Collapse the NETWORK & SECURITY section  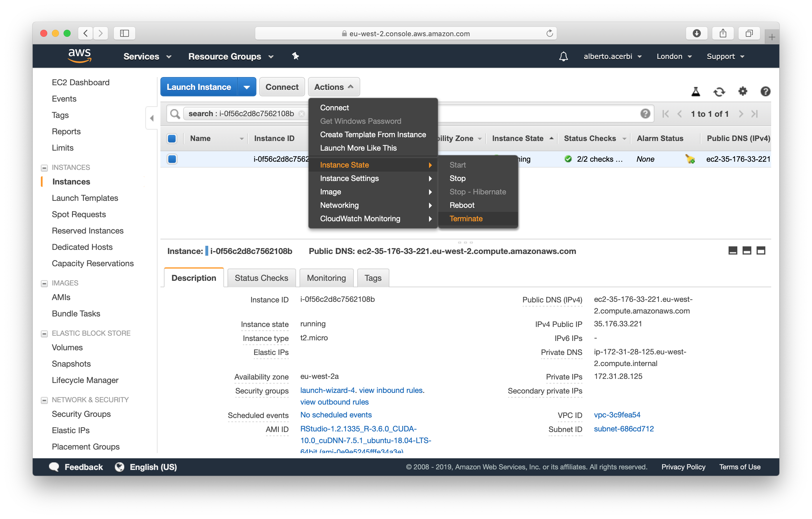pos(44,400)
